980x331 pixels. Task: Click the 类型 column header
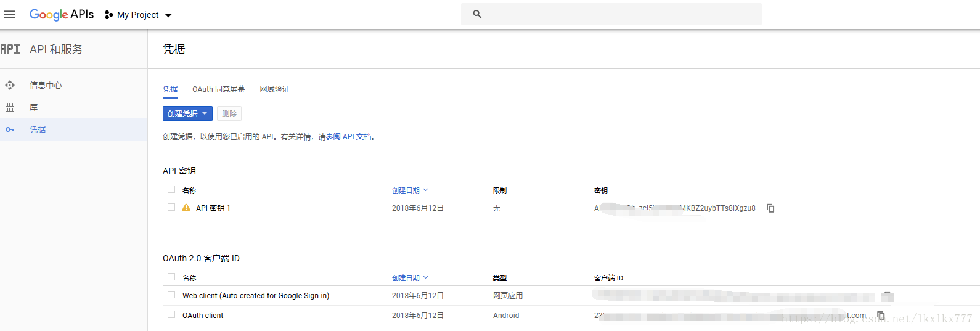pos(500,278)
